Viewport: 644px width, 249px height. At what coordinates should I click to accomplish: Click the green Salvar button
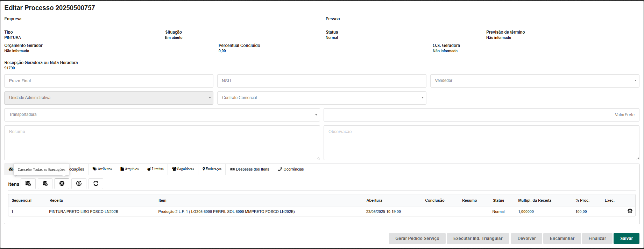626,238
